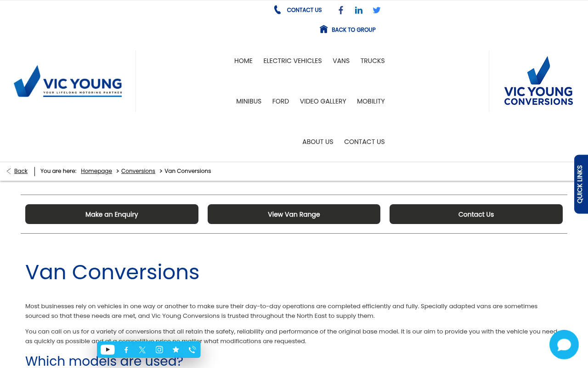Open the Ford menu

tap(281, 101)
